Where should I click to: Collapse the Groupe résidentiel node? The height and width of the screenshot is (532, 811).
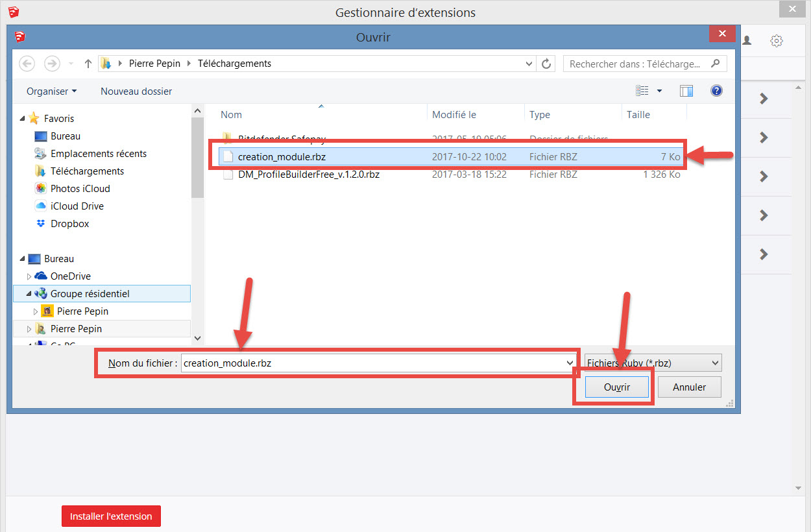(x=29, y=294)
